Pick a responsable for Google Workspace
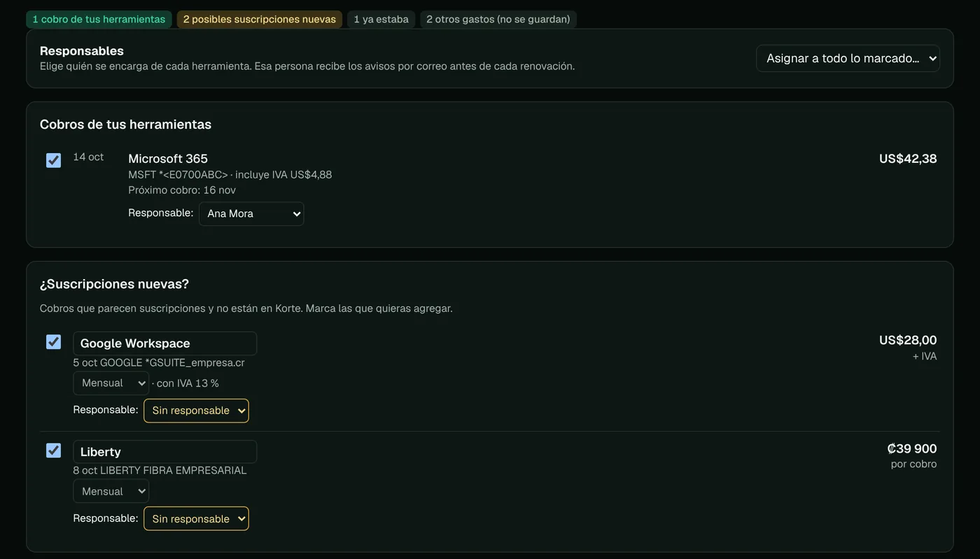Viewport: 980px width, 559px height. [196, 410]
